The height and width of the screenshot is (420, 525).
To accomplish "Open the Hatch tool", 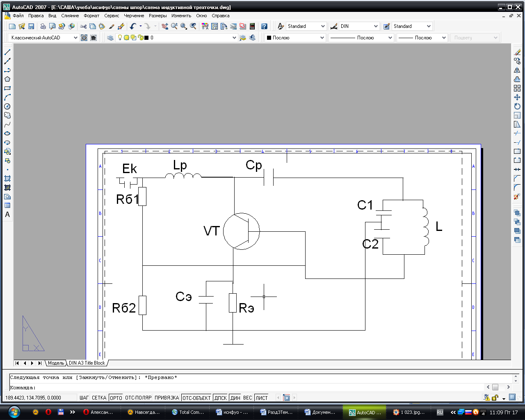I will [x=7, y=178].
